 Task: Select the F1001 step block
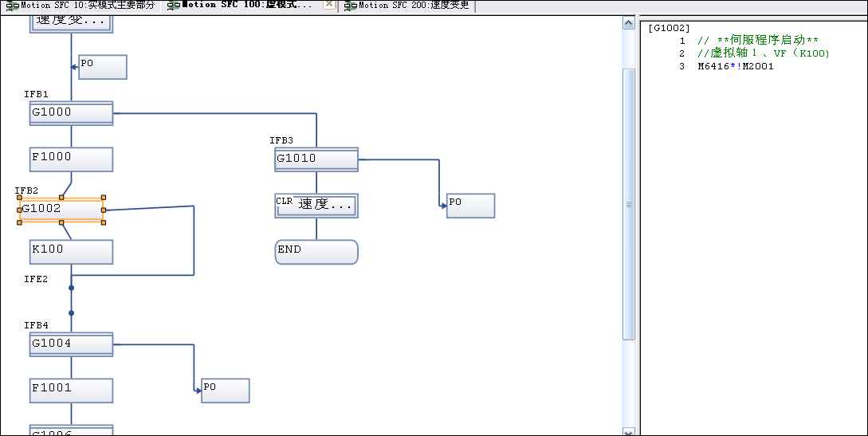coord(71,390)
